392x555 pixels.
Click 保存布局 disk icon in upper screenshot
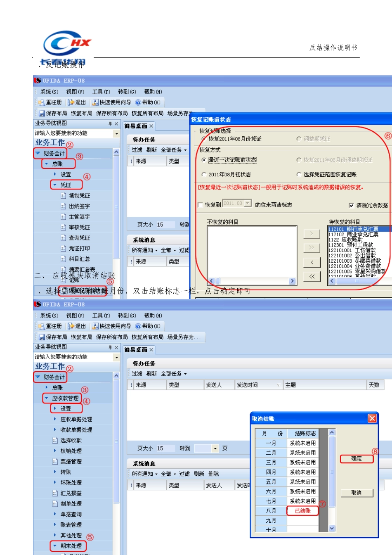click(42, 113)
